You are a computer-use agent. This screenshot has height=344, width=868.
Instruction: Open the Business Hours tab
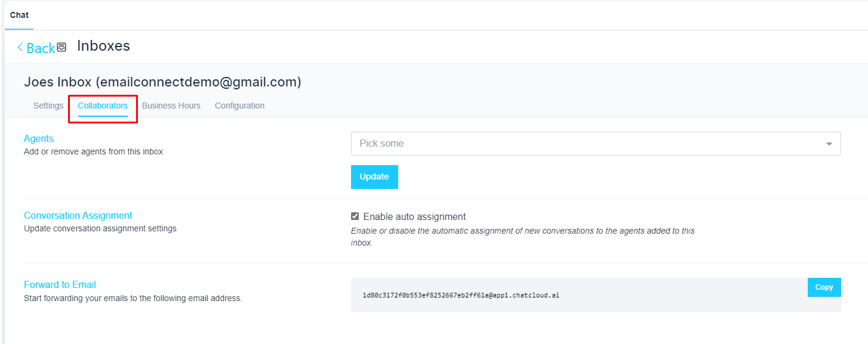coord(171,106)
